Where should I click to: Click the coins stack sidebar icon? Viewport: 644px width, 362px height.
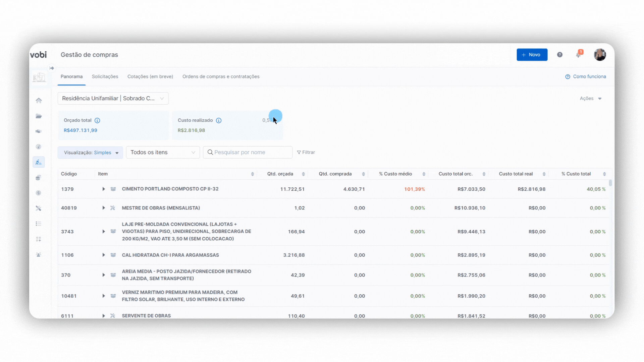coord(39,178)
